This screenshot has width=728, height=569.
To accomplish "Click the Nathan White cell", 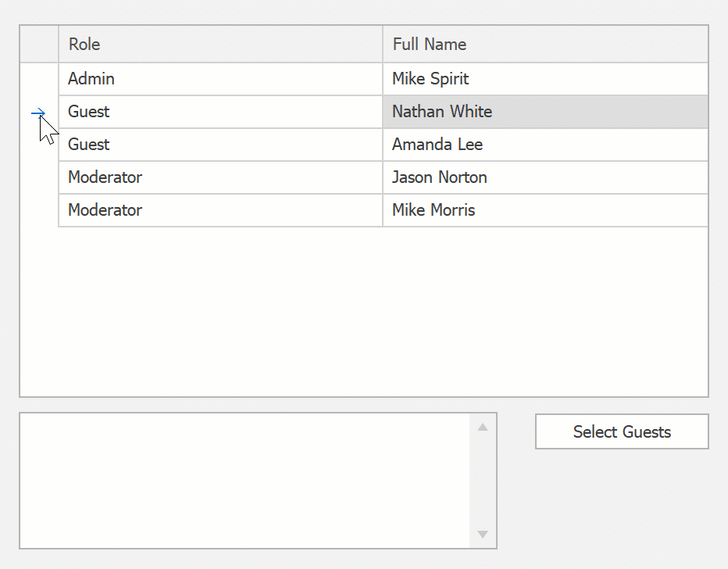I will (x=545, y=112).
